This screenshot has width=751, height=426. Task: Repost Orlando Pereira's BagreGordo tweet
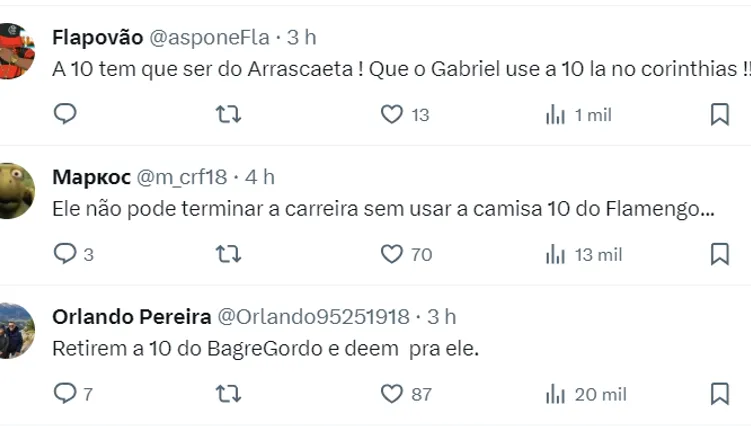(x=228, y=394)
